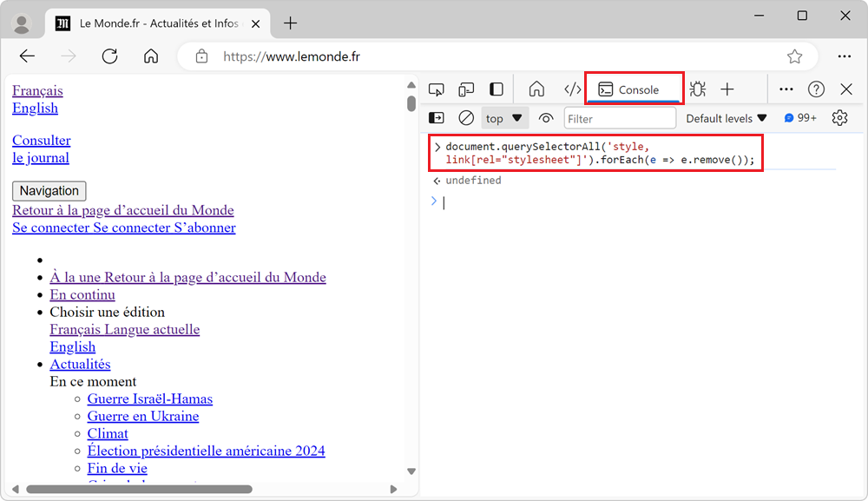The width and height of the screenshot is (868, 501).
Task: Open the Fin de vie link
Action: point(117,468)
